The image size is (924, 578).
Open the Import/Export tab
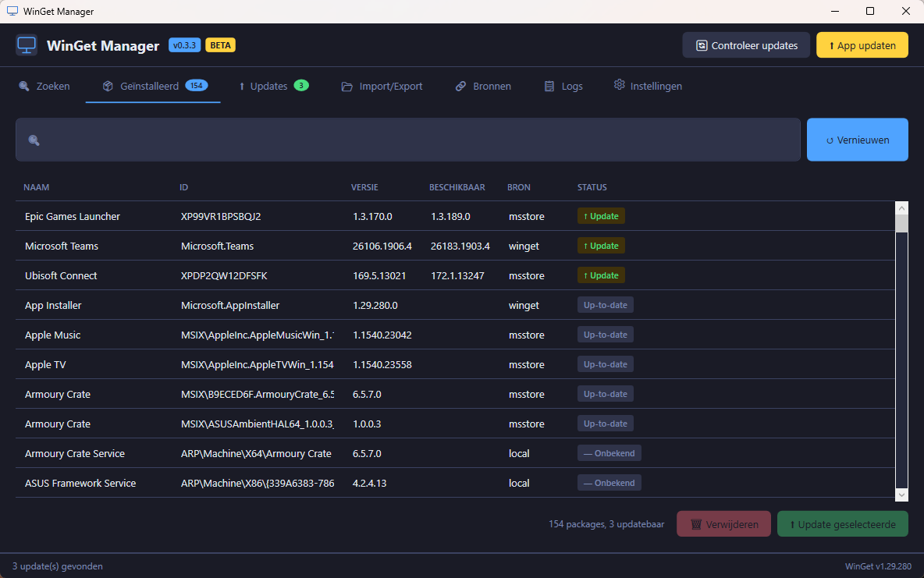(382, 87)
